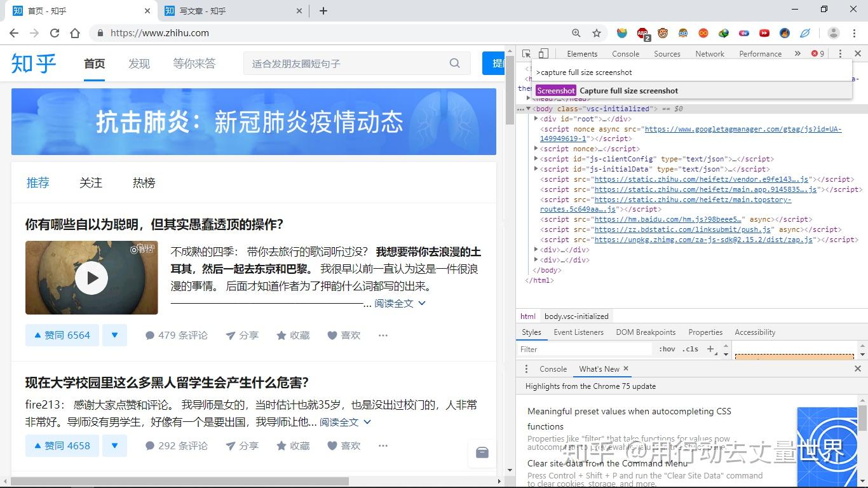The image size is (868, 488).
Task: Expand the div id=root node
Action: [536, 119]
